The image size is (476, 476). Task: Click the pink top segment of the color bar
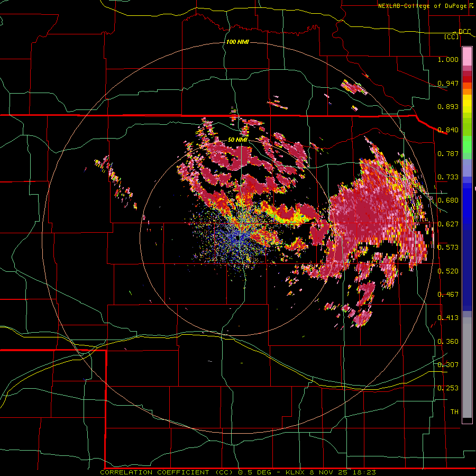[x=467, y=56]
